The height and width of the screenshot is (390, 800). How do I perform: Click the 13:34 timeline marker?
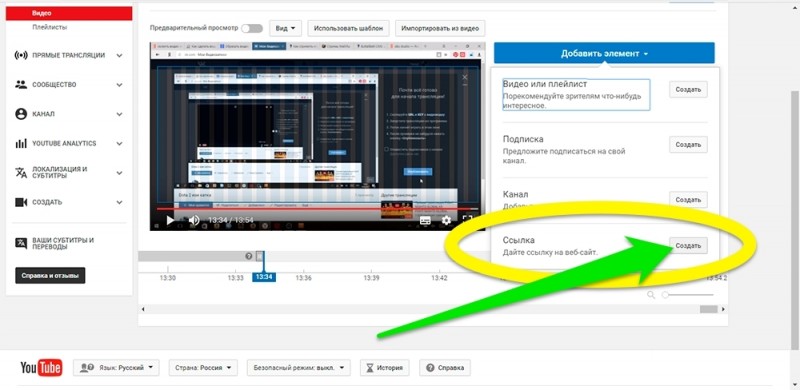[264, 277]
